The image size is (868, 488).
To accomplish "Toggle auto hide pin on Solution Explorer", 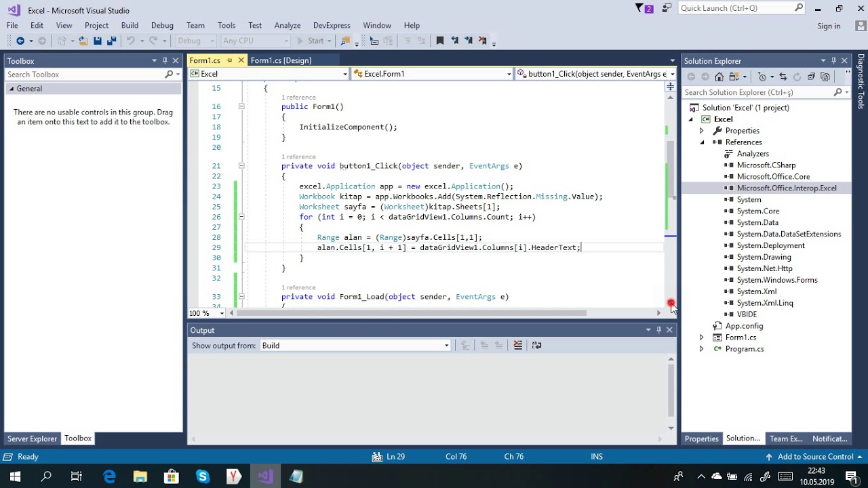I will click(833, 60).
